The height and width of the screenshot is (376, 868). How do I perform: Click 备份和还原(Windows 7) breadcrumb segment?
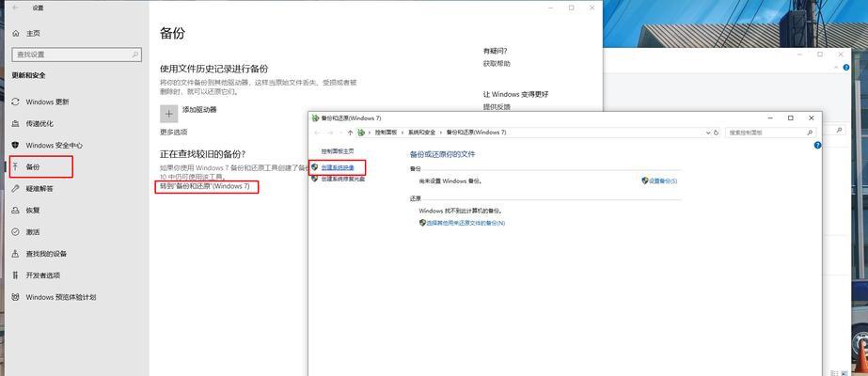coord(476,133)
